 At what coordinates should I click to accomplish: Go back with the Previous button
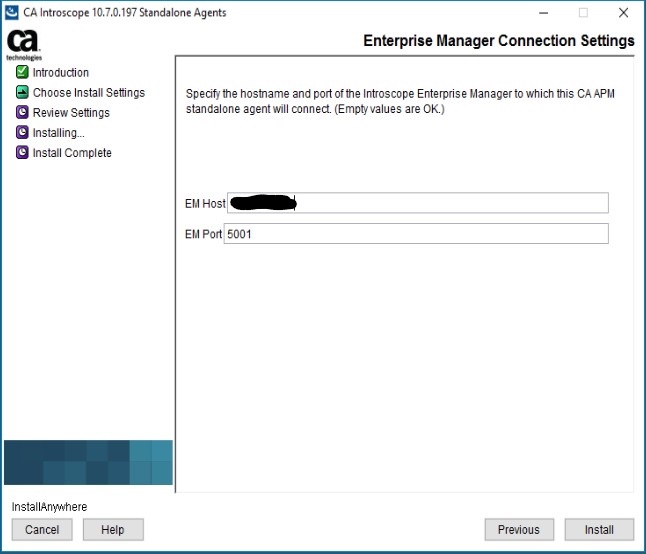[519, 529]
